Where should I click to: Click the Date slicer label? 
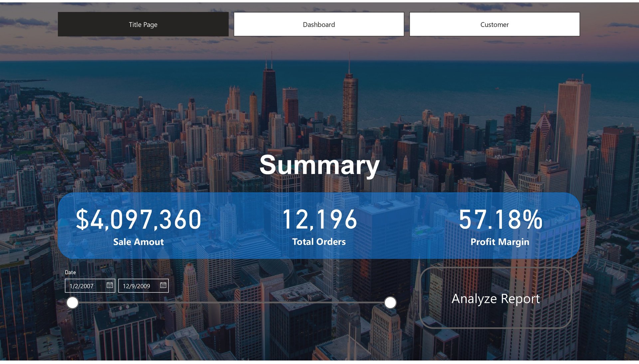click(70, 272)
